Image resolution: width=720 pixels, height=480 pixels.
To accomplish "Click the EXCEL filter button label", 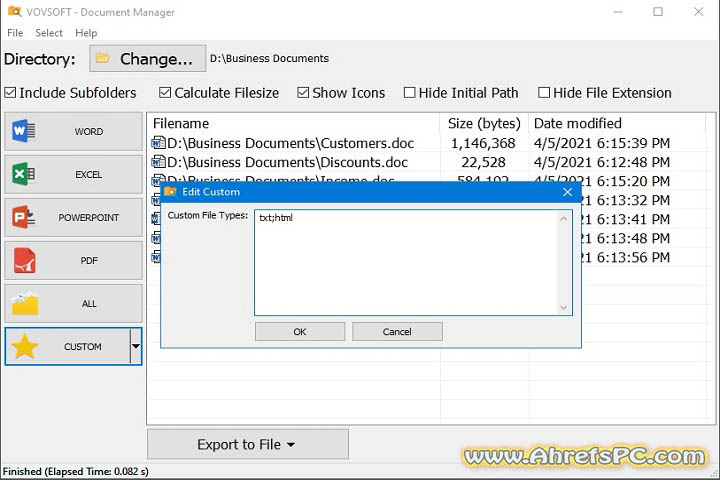I will coord(89,175).
